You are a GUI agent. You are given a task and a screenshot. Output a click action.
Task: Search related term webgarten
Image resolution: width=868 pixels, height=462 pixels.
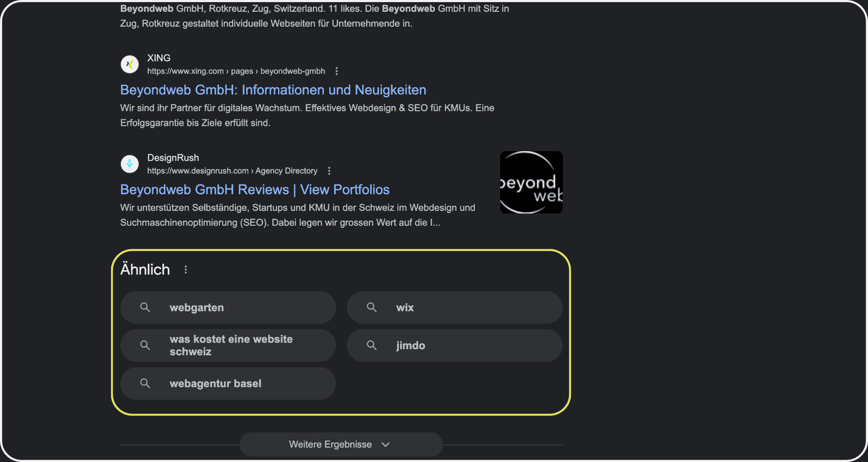(228, 307)
